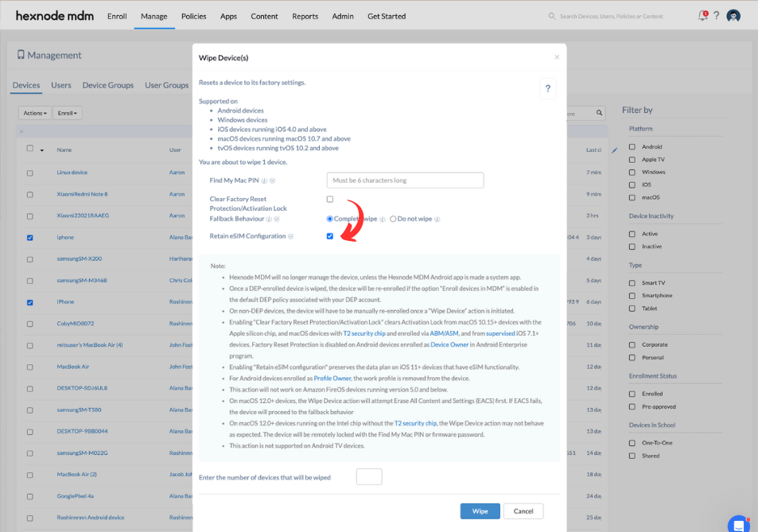Open the Admin menu
This screenshot has height=532, width=758.
click(343, 16)
